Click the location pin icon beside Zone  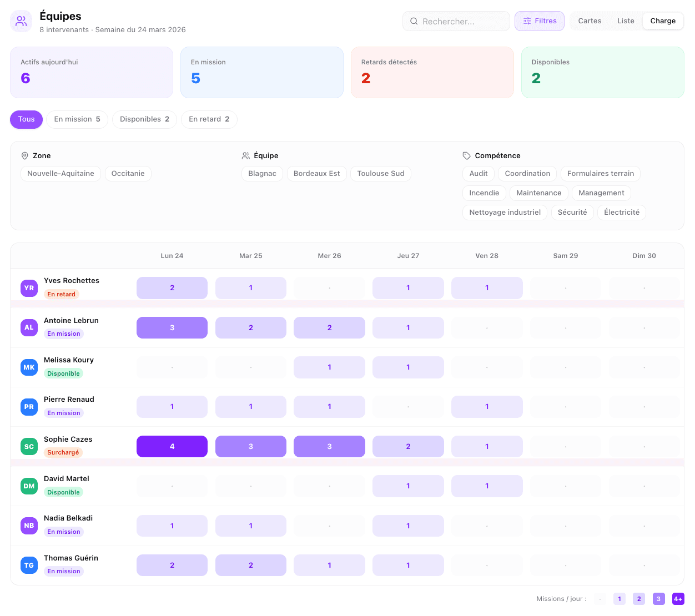pyautogui.click(x=25, y=156)
